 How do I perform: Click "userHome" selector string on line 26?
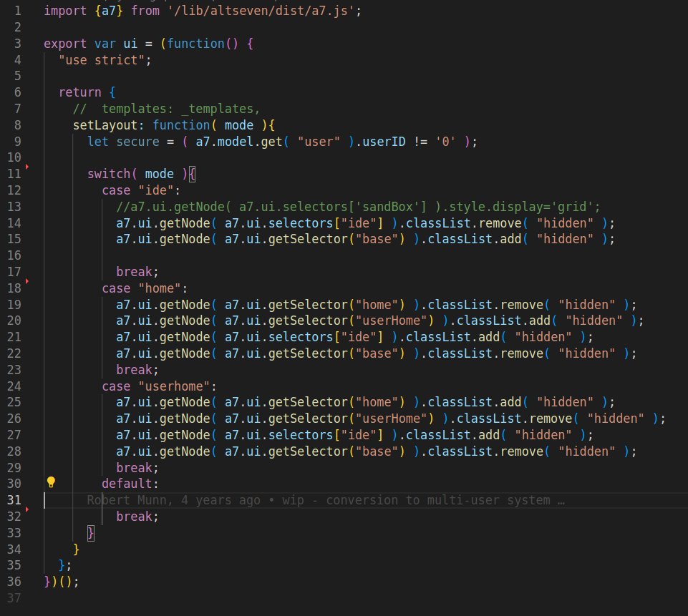point(390,419)
